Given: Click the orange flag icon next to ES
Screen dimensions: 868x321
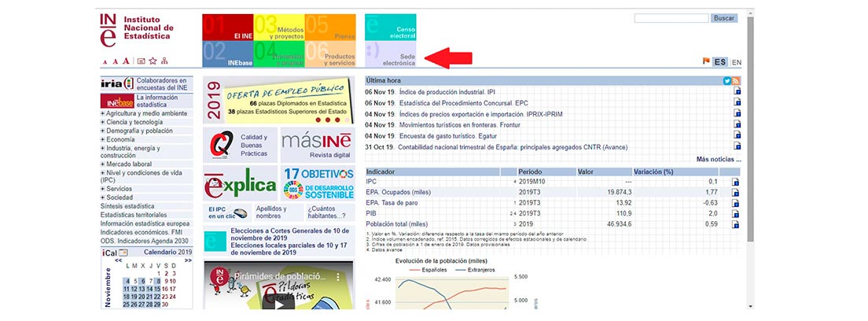Looking at the screenshot, I should click(x=706, y=61).
